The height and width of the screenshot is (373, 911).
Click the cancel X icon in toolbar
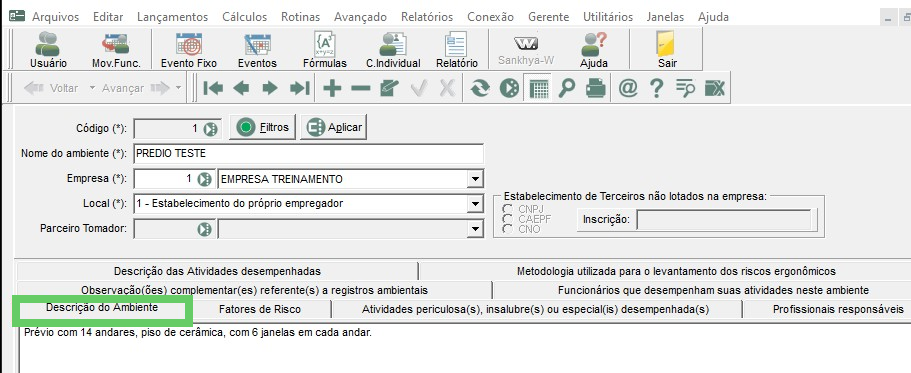(x=446, y=88)
